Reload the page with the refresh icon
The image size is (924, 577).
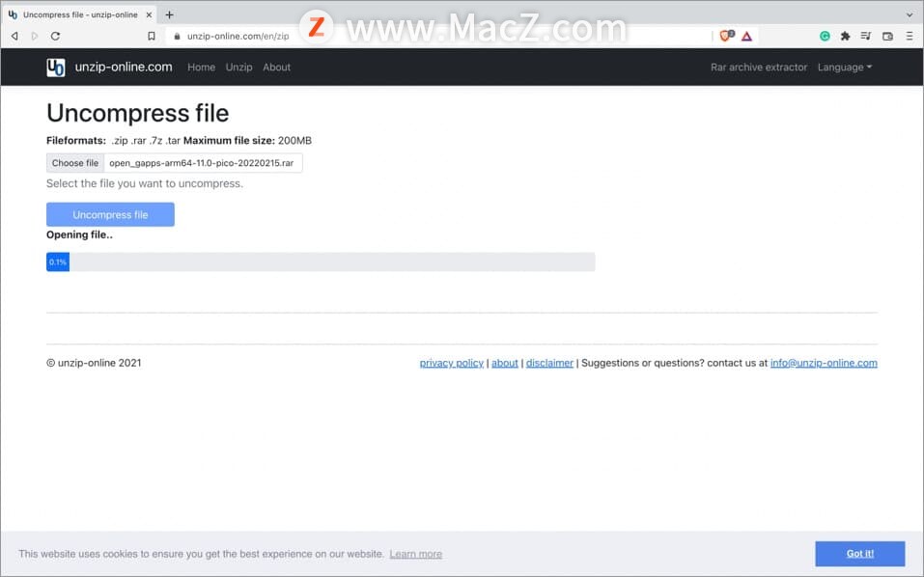(x=55, y=36)
